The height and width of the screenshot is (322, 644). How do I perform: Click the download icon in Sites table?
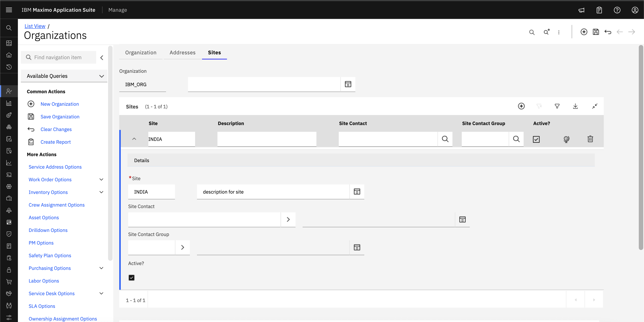575,106
